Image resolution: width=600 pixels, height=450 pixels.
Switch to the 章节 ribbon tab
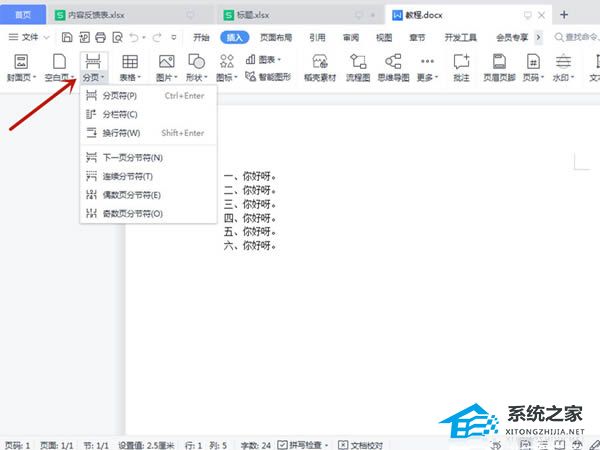[x=417, y=38]
